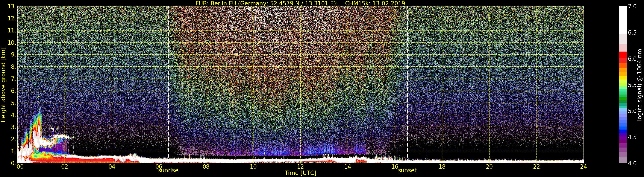Viewport: 644px width, 177px height.
Task: Click the time tick label '12'
Action: tap(300, 166)
